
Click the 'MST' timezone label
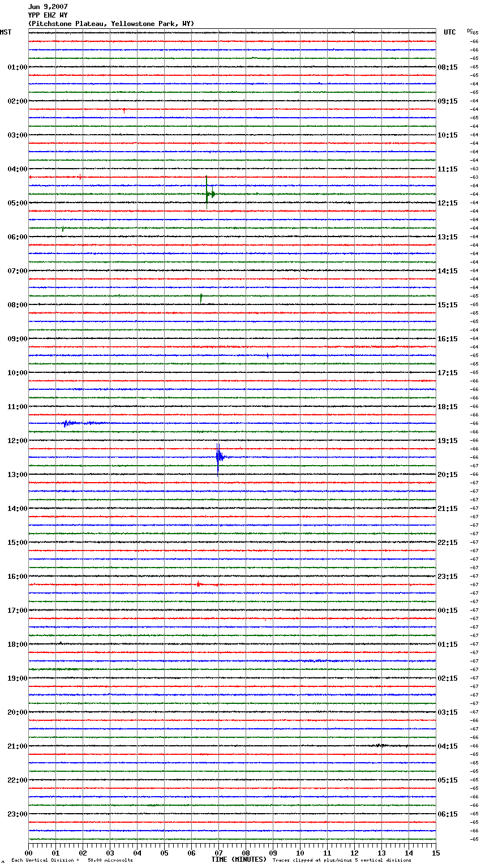[x=6, y=32]
